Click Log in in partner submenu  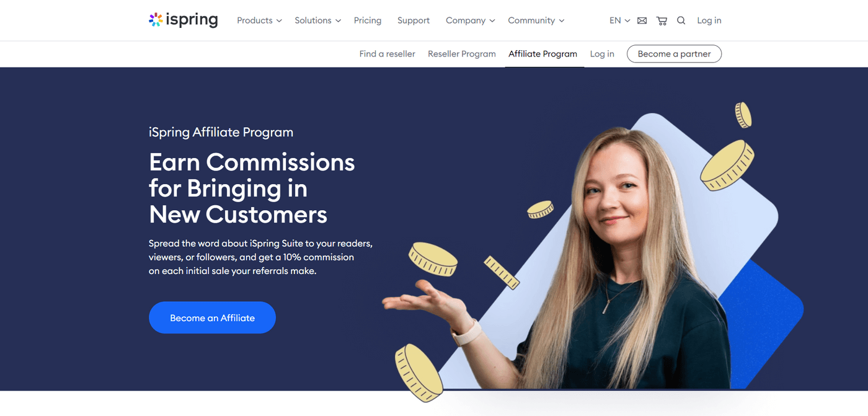pos(602,54)
